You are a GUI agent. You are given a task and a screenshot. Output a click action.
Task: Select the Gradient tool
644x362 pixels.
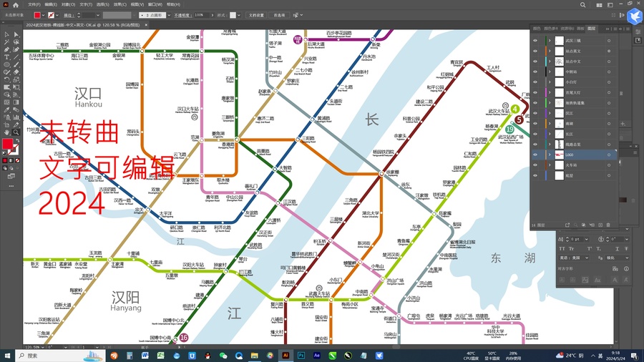click(16, 102)
